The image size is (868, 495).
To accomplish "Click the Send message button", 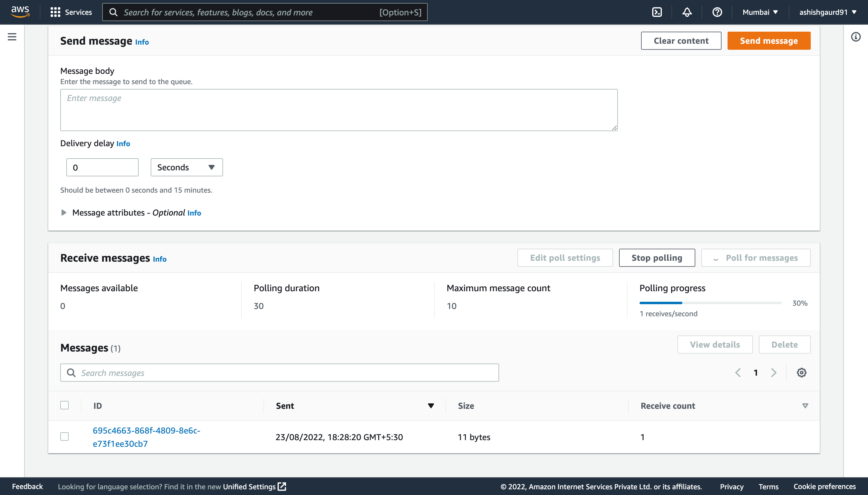I will pyautogui.click(x=769, y=41).
